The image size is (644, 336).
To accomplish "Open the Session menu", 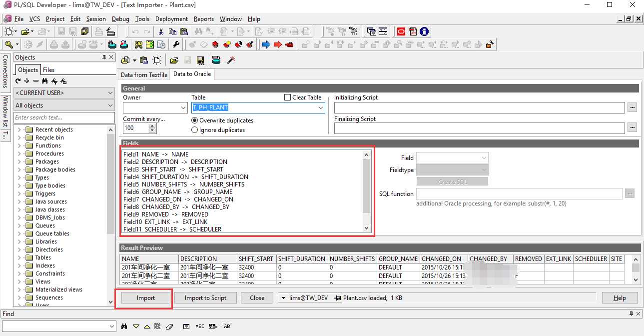I will (x=96, y=19).
